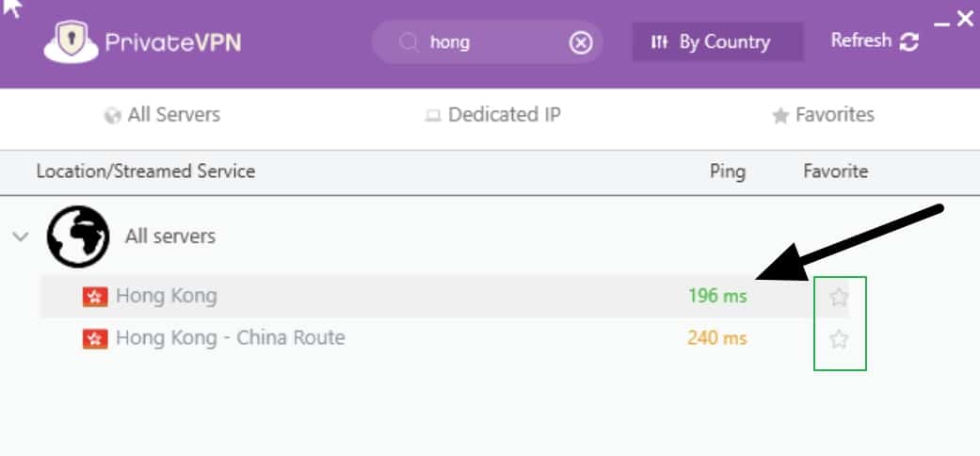Click the By Country filter sliders icon

pos(659,42)
